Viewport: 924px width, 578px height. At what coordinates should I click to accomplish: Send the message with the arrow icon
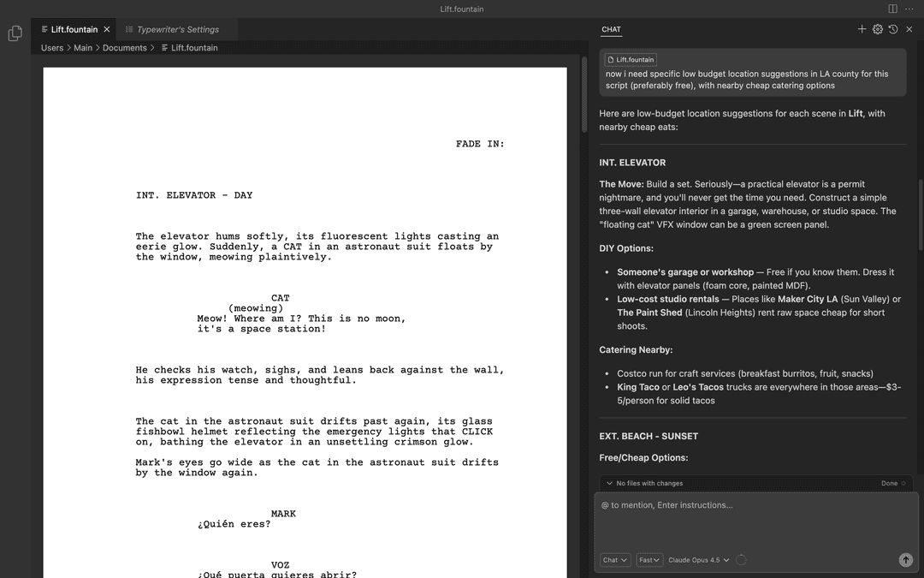905,559
